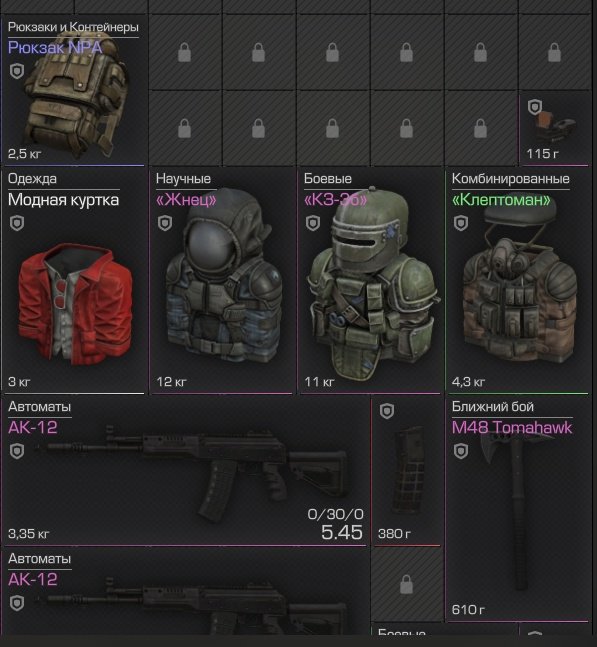Click the shield icon on first AK-12
The height and width of the screenshot is (647, 597).
[17, 451]
